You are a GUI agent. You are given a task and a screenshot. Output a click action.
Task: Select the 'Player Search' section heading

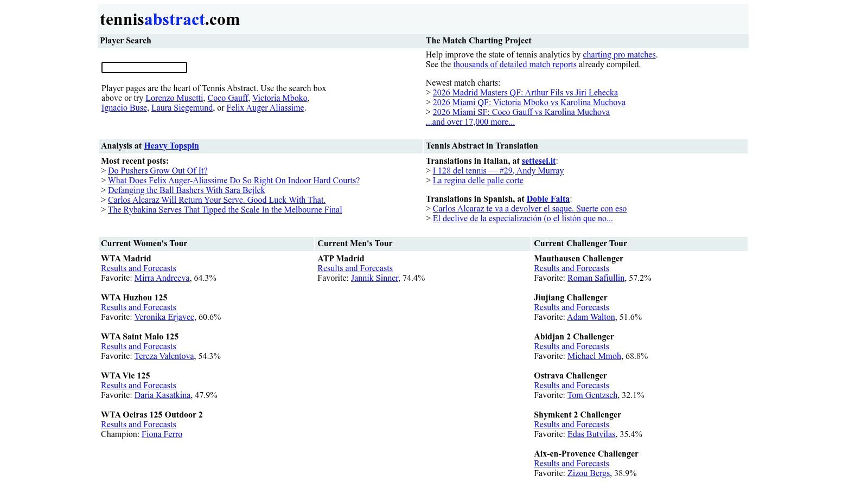tap(125, 41)
